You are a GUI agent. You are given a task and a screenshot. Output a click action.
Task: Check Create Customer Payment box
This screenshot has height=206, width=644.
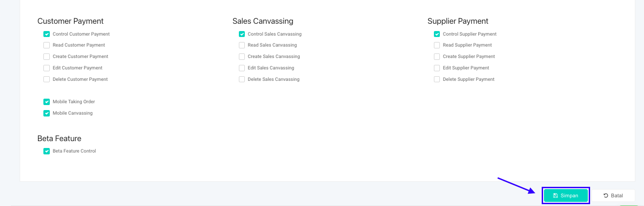pyautogui.click(x=47, y=57)
